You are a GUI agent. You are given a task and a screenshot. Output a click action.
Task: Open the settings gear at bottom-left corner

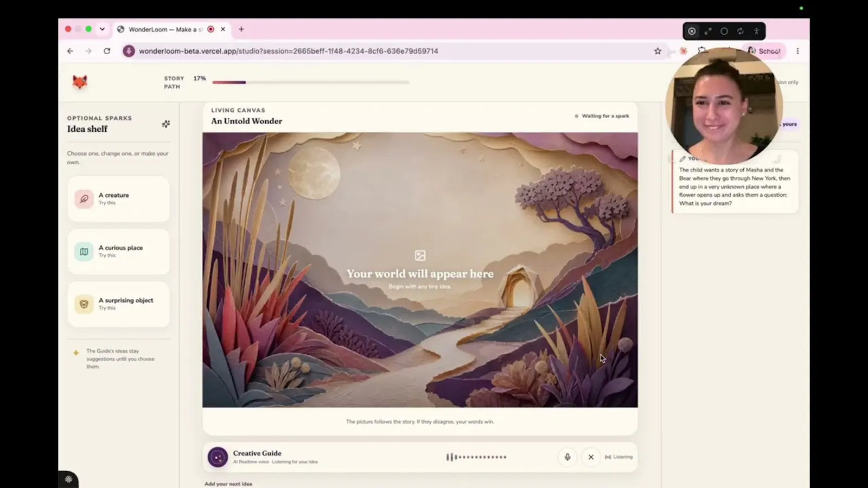(68, 479)
